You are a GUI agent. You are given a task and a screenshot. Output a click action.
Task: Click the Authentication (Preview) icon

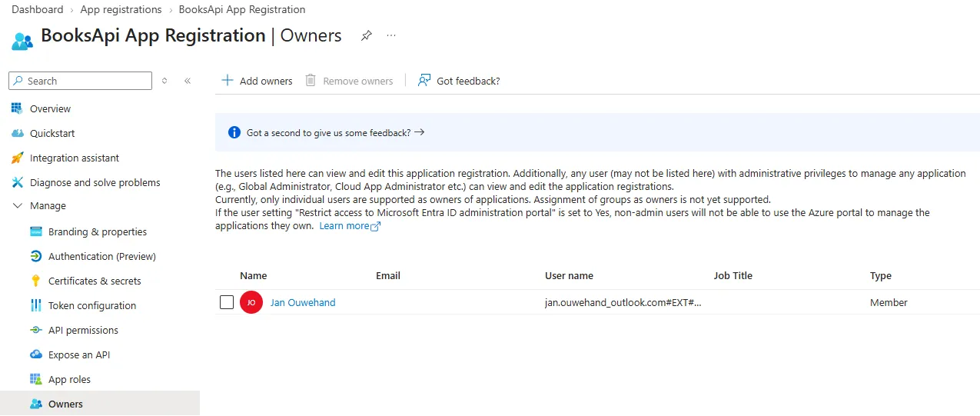35,256
